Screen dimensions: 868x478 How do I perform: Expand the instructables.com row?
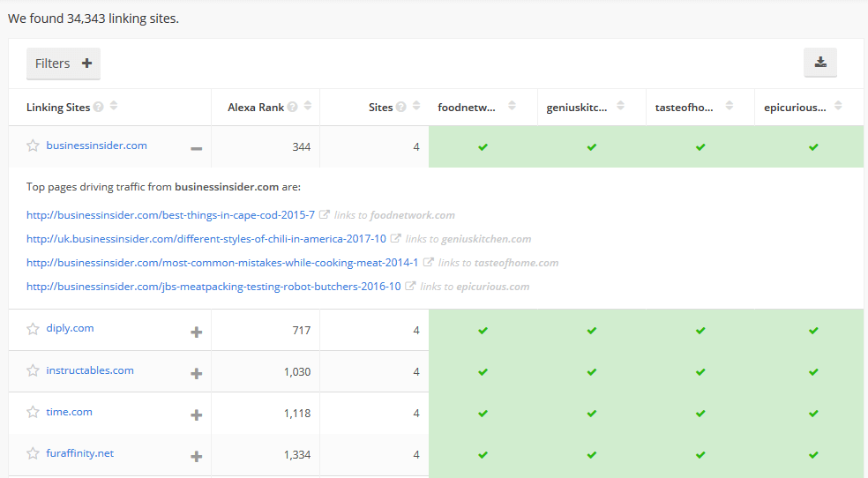[x=197, y=373]
